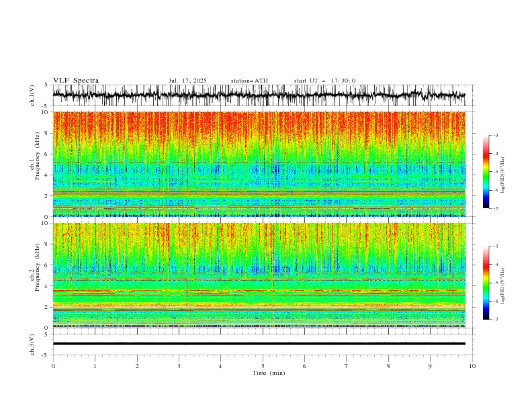Click the time axis tick label "7"
The height and width of the screenshot is (411, 532).
tap(347, 366)
